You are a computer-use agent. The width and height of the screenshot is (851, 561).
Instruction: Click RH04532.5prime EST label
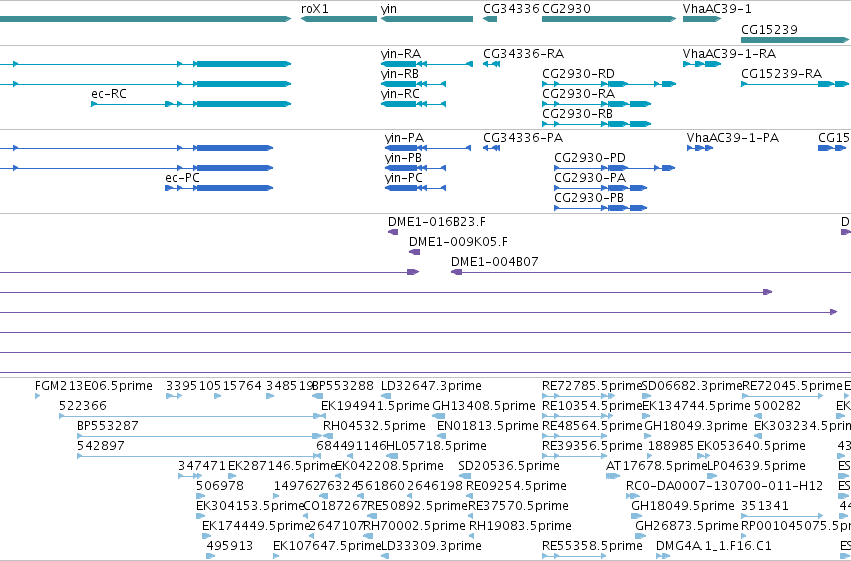click(374, 426)
